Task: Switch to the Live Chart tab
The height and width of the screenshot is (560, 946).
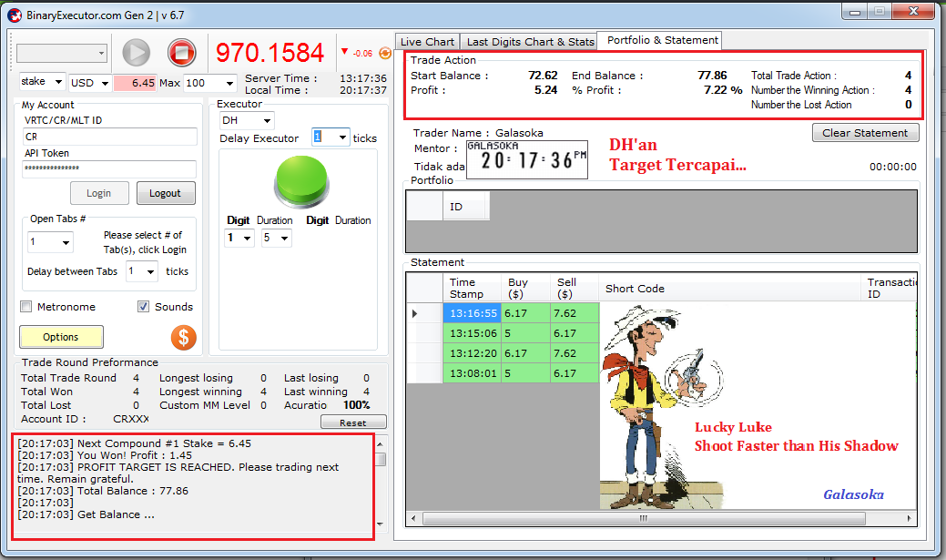Action: [427, 42]
